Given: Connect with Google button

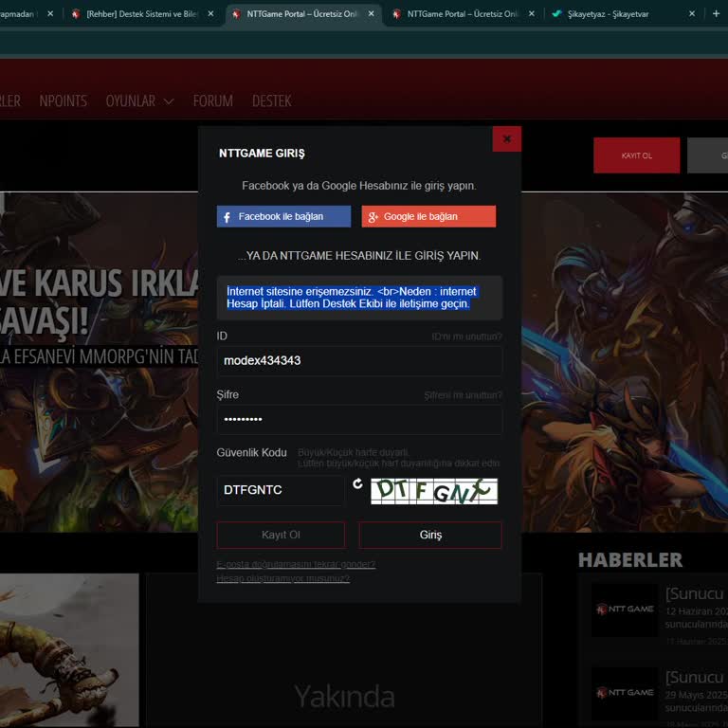Looking at the screenshot, I should pyautogui.click(x=428, y=216).
